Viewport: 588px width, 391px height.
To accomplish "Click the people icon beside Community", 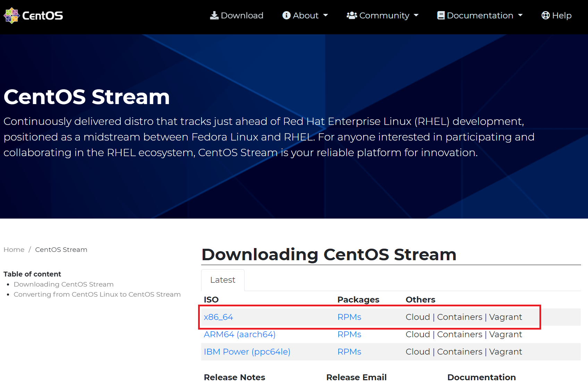I will click(x=352, y=16).
